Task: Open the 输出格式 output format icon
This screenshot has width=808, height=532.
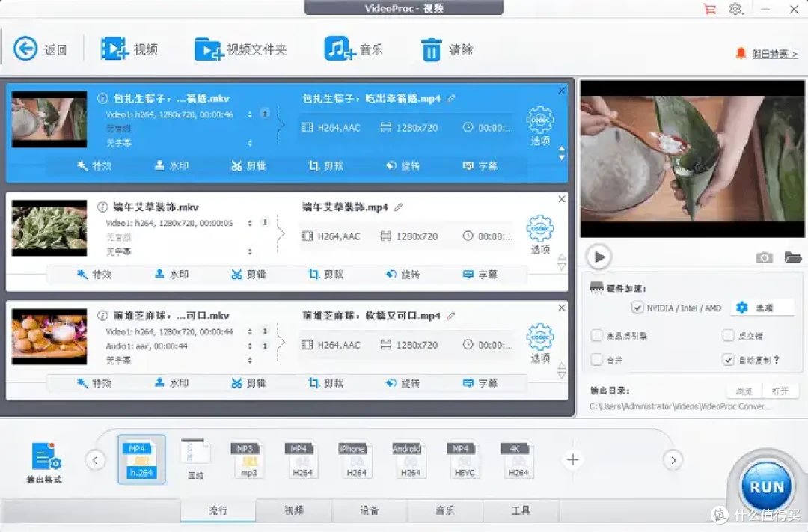Action: tap(45, 463)
